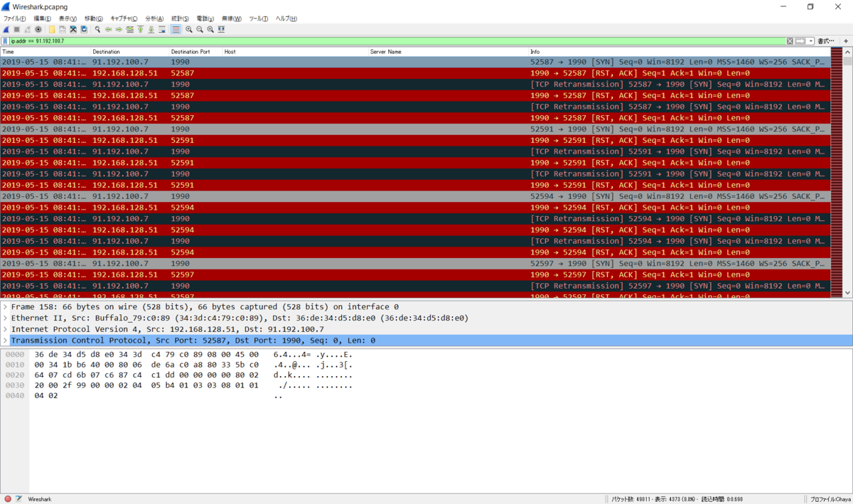Clear the display filter with the X button
Image resolution: width=853 pixels, height=504 pixels.
point(790,41)
